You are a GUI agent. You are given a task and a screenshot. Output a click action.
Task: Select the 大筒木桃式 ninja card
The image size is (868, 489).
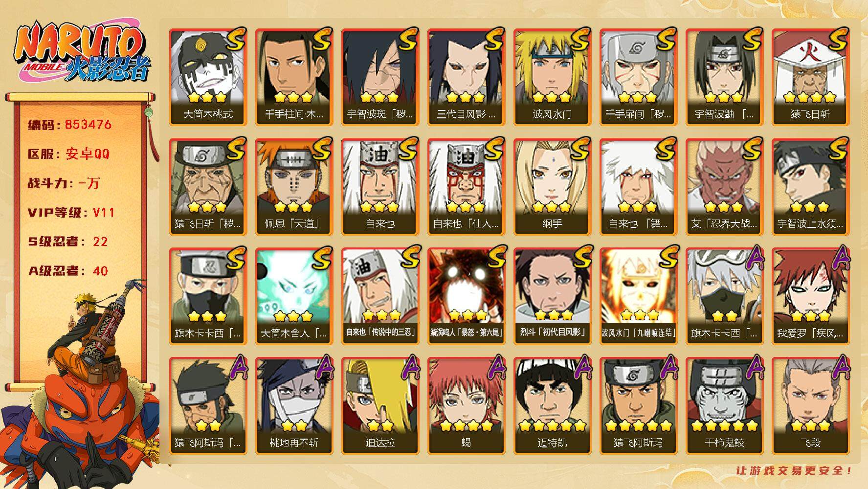(x=208, y=77)
